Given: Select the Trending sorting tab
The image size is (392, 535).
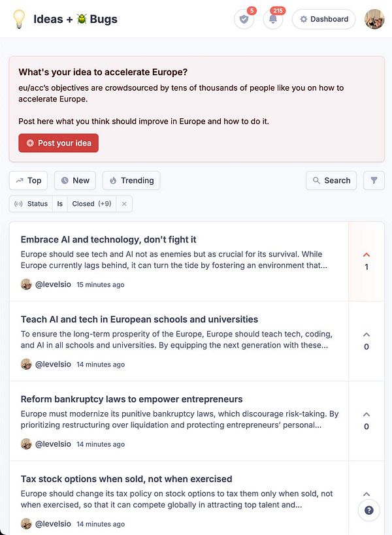Looking at the screenshot, I should coord(131,180).
